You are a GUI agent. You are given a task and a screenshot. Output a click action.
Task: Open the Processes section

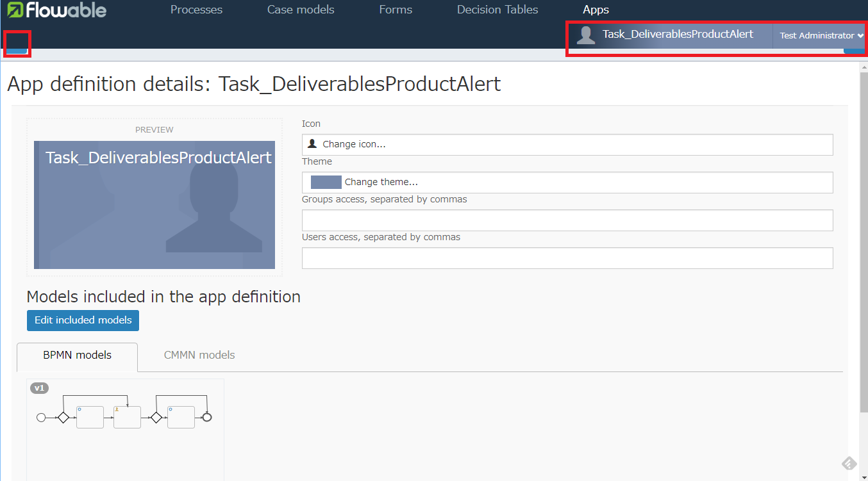pos(196,10)
